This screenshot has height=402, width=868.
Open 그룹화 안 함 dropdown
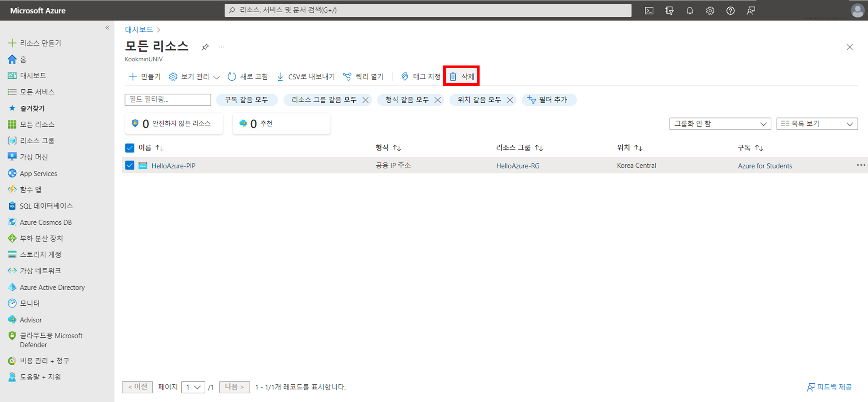click(x=720, y=124)
